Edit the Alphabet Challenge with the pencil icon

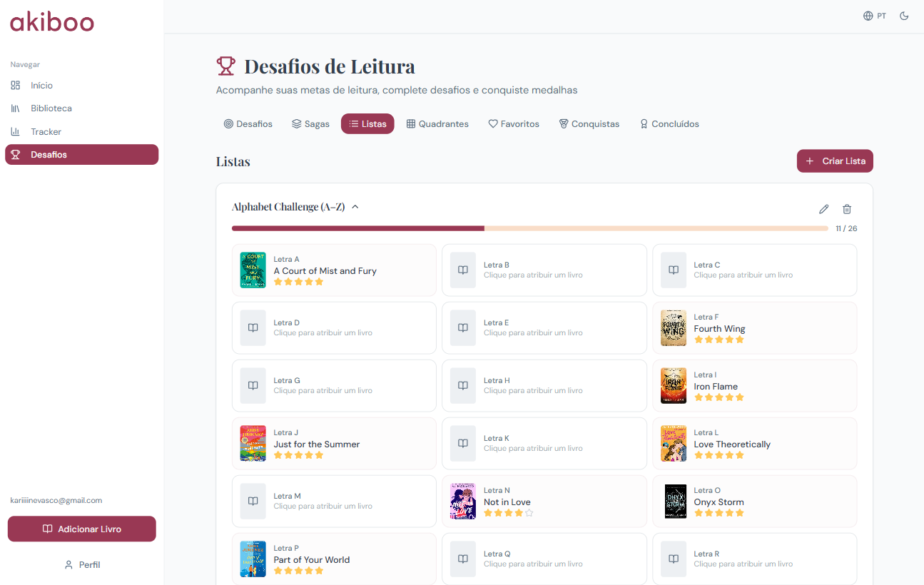point(824,209)
